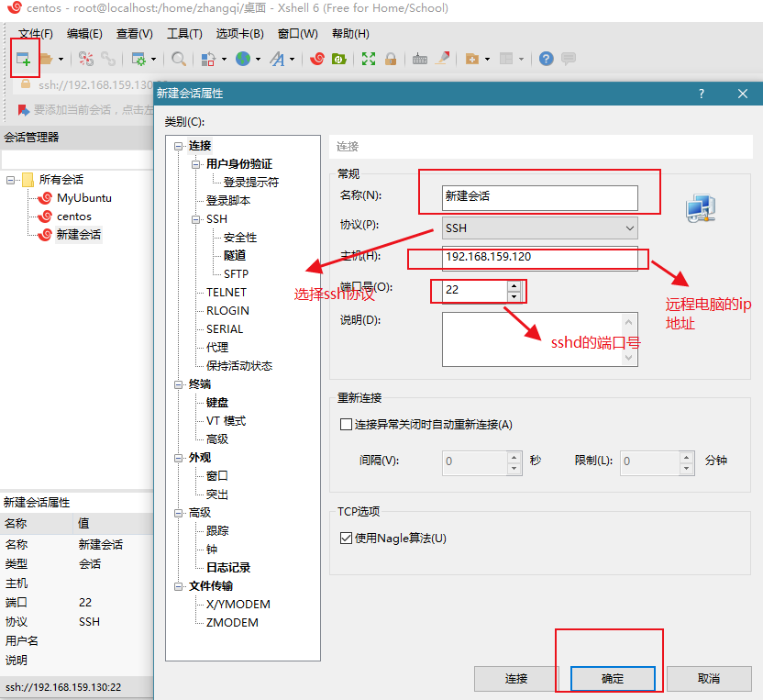Select the ZMODEM tree item

[x=232, y=623]
